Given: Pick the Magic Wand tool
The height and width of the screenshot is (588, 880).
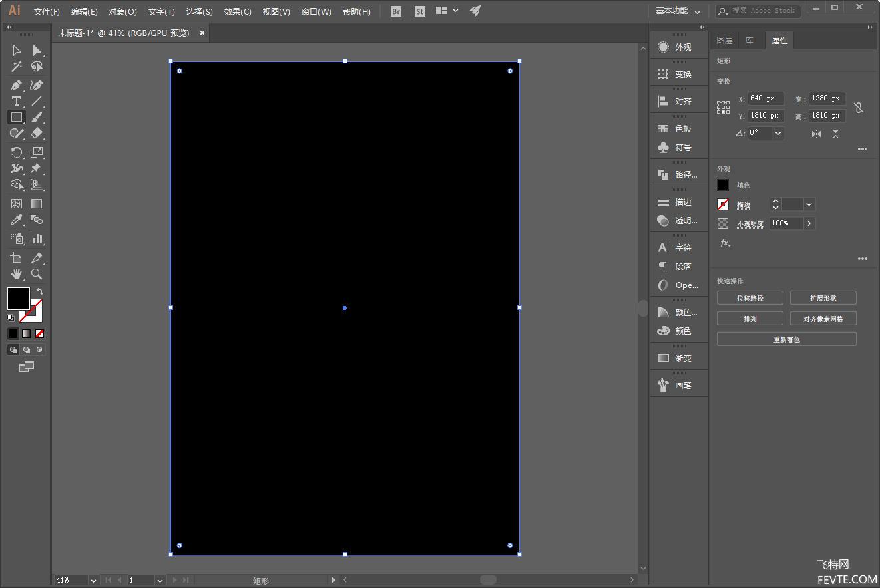Looking at the screenshot, I should click(17, 67).
